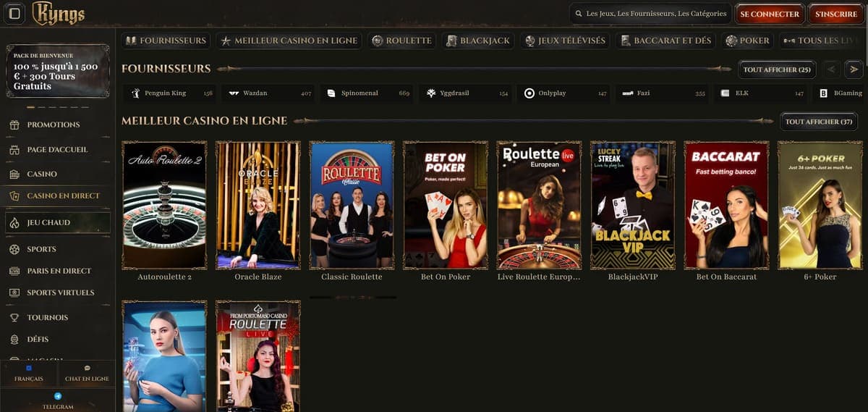Open the Bet On Poker game thumbnail
Viewport: 868px width, 412px height.
(x=446, y=205)
